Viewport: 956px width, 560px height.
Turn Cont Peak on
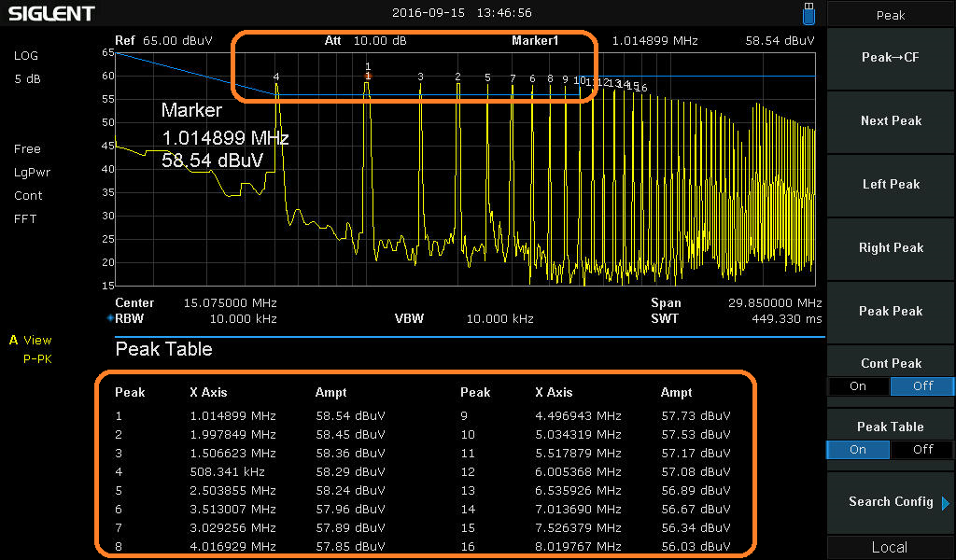(x=858, y=386)
